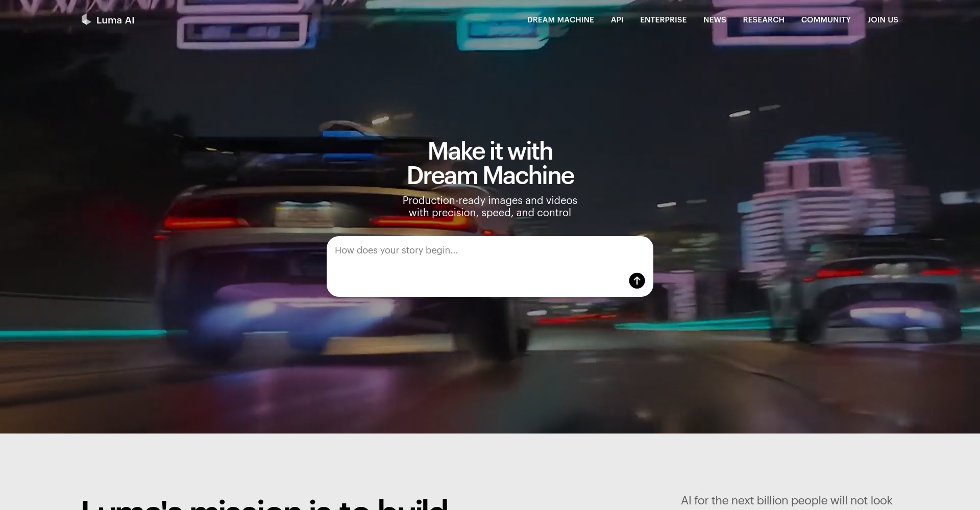Open the Research page
The image size is (980, 510).
click(x=763, y=20)
